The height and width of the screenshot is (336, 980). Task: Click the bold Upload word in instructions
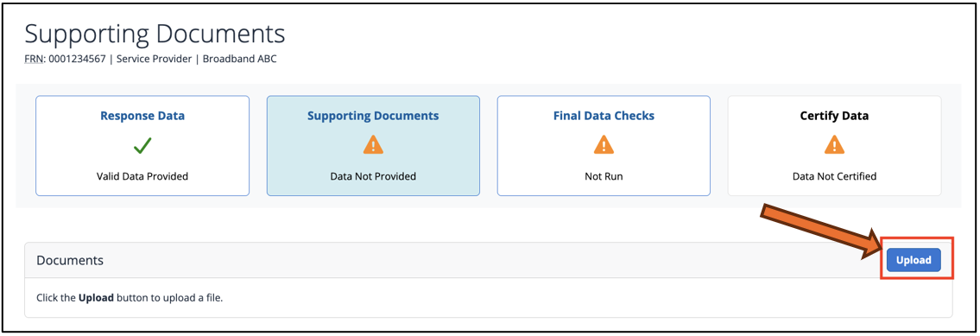(x=96, y=297)
